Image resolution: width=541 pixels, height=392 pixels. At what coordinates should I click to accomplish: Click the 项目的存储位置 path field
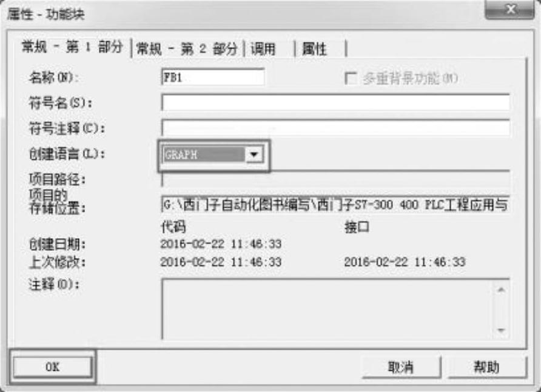click(x=335, y=205)
